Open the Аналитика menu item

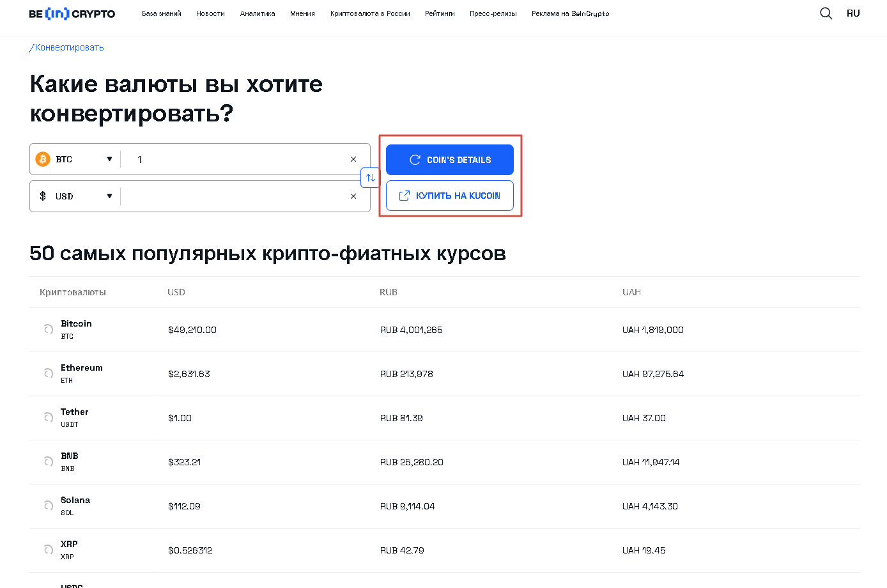coord(258,13)
